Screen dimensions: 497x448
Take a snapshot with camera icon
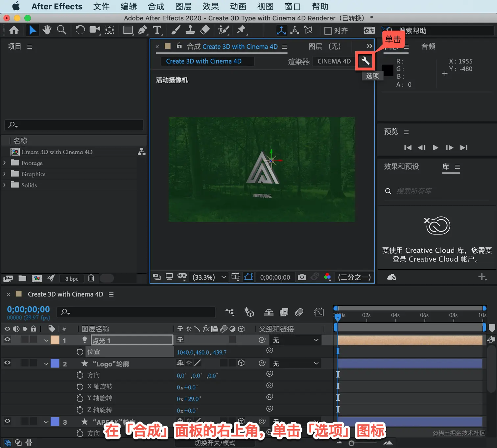[x=302, y=277]
